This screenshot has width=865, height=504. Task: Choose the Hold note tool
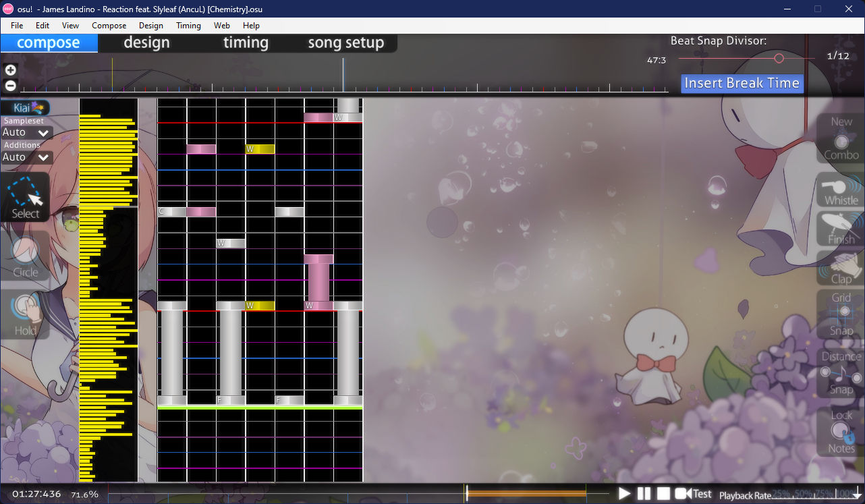point(26,314)
